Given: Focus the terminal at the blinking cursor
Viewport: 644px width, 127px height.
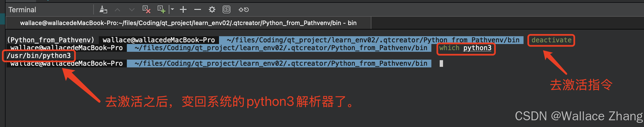Looking at the screenshot, I should tap(441, 63).
